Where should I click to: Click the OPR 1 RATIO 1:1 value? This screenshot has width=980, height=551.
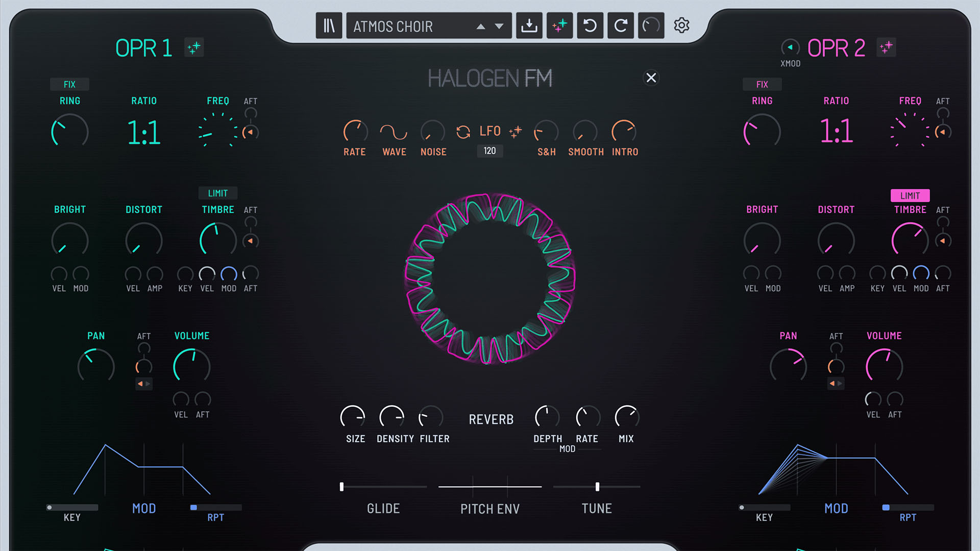pos(144,133)
